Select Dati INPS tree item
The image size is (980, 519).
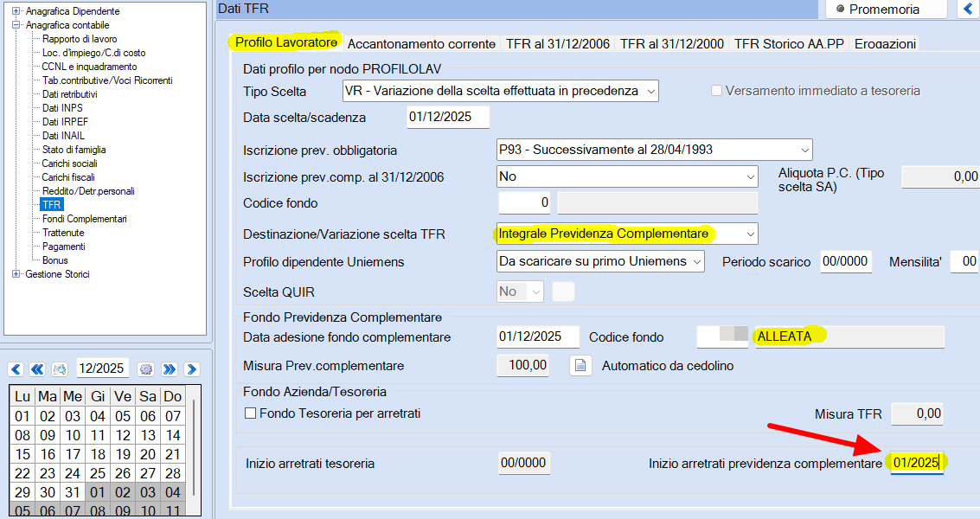pos(62,107)
